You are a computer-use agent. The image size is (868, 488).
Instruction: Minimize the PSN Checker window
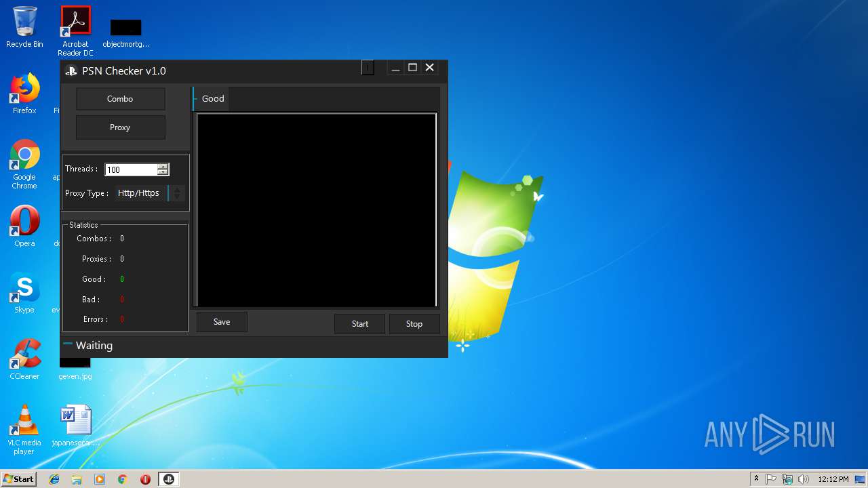[395, 68]
